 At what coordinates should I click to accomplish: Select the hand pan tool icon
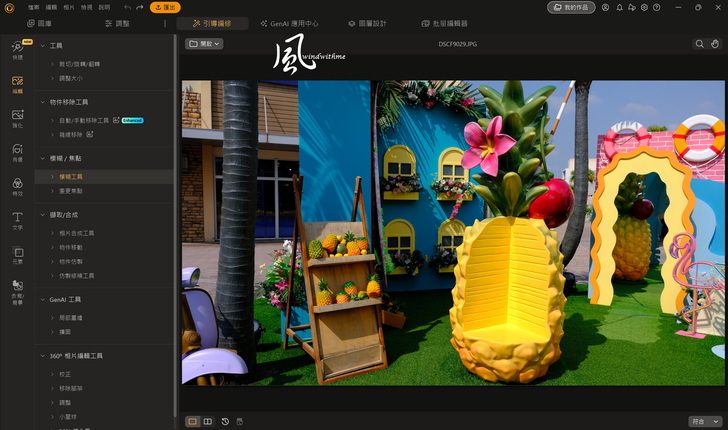click(x=715, y=44)
